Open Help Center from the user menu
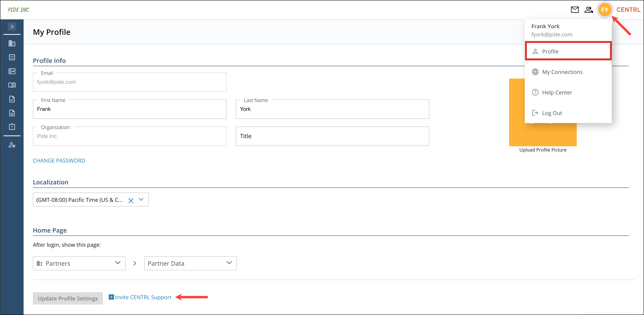Viewport: 644px width, 315px height. pos(568,92)
